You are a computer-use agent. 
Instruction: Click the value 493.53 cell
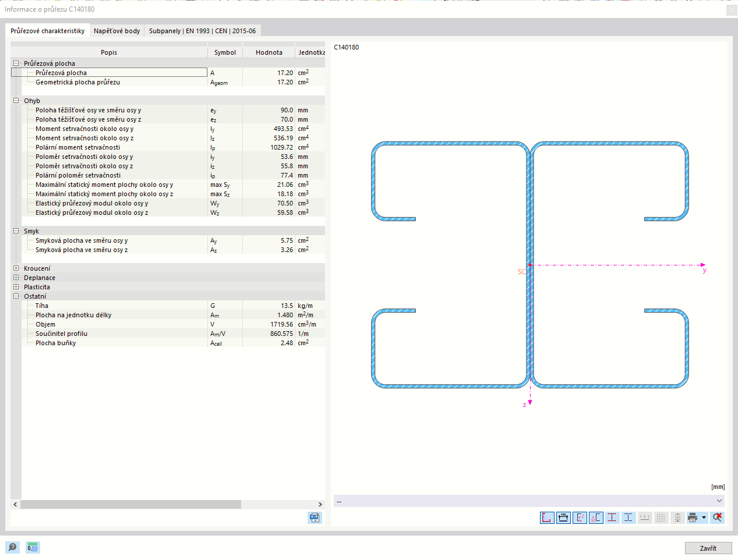pos(269,129)
